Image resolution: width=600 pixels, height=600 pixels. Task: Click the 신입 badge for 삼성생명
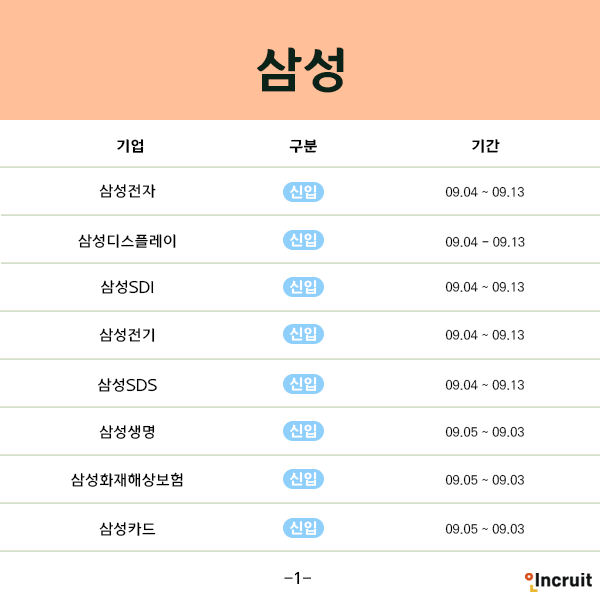click(x=303, y=431)
